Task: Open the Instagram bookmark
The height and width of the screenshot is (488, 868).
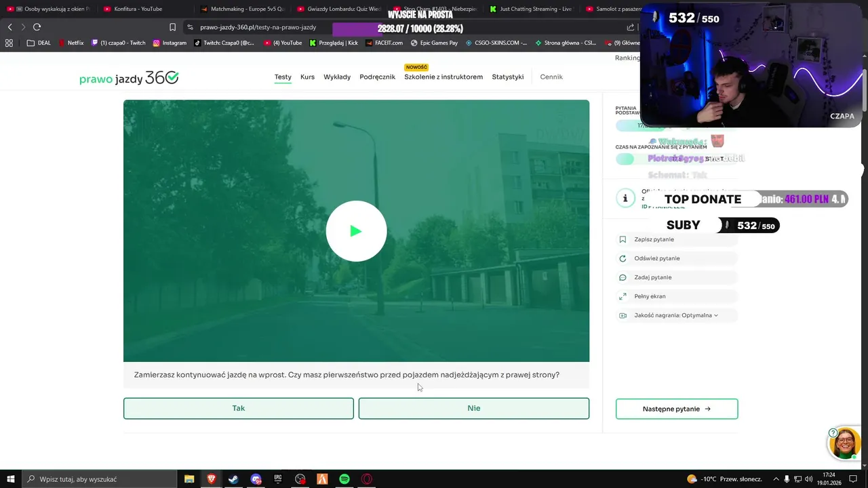Action: (170, 43)
